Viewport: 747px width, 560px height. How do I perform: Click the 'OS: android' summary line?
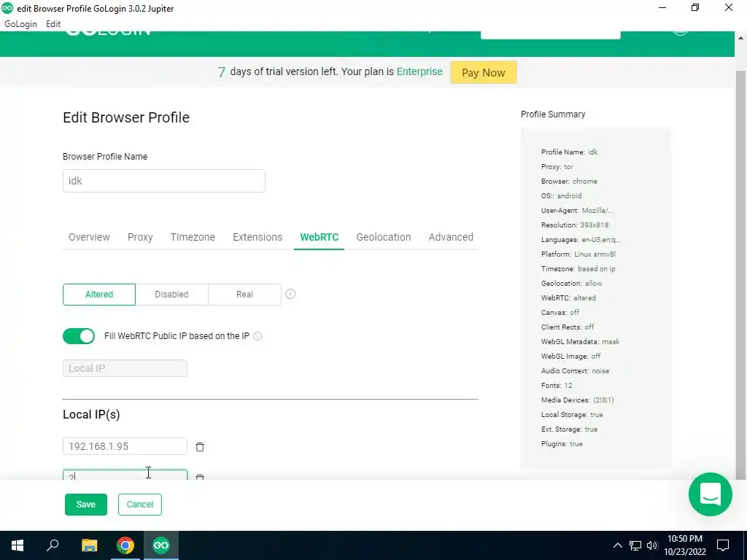point(561,195)
